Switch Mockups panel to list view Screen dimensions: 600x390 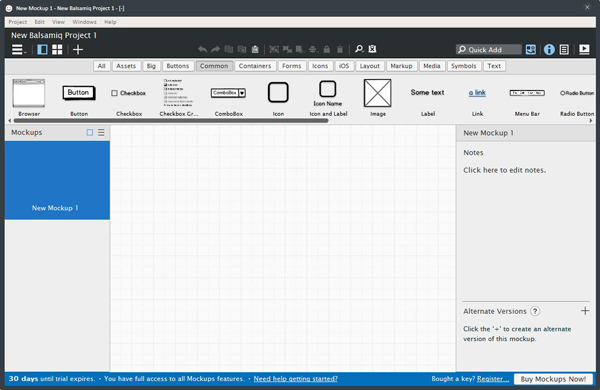pyautogui.click(x=101, y=132)
